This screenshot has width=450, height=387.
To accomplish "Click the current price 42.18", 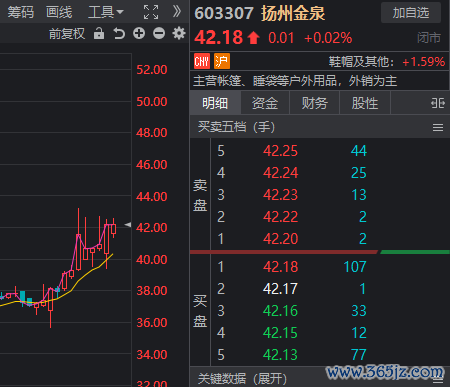I will coord(219,37).
